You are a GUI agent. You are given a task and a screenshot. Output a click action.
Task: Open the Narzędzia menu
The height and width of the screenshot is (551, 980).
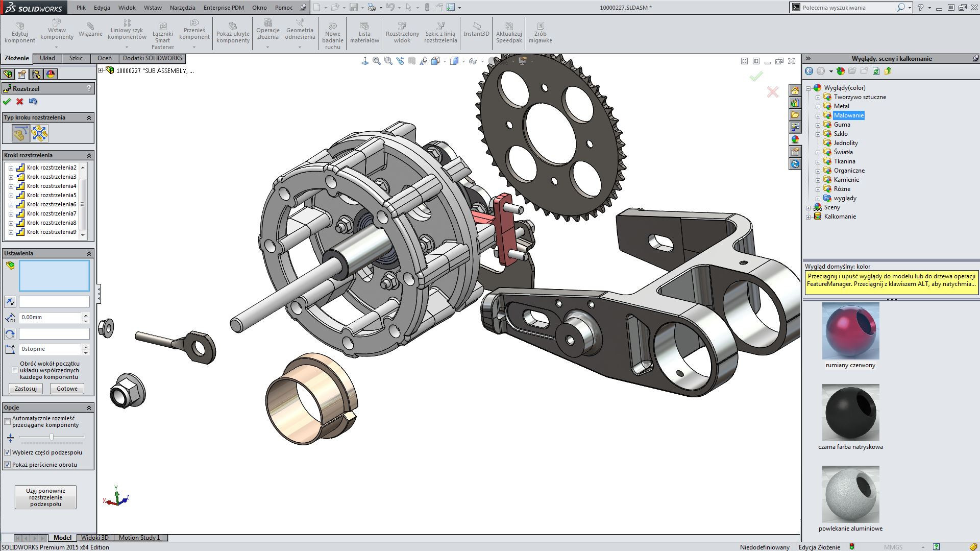(x=184, y=8)
